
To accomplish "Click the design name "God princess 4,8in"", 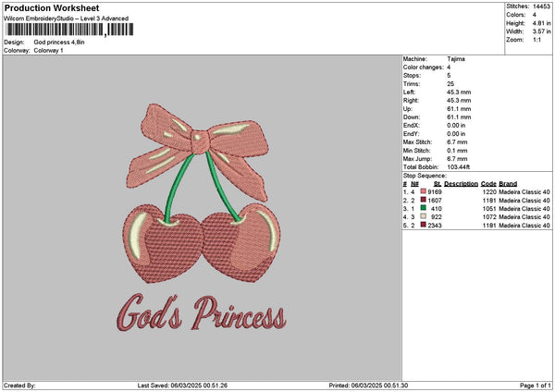I will pyautogui.click(x=59, y=43).
